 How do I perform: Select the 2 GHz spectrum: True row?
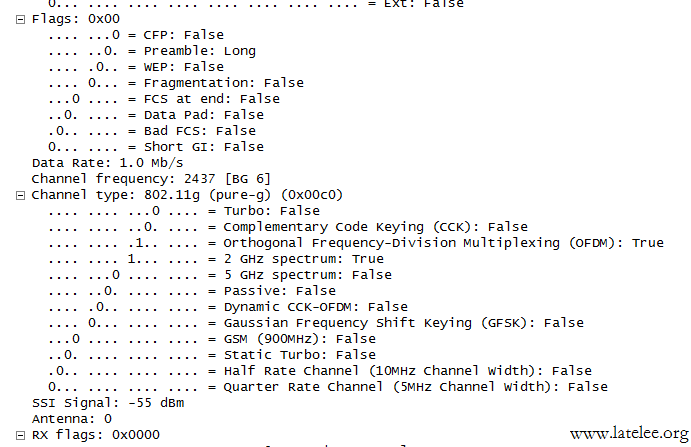click(216, 259)
